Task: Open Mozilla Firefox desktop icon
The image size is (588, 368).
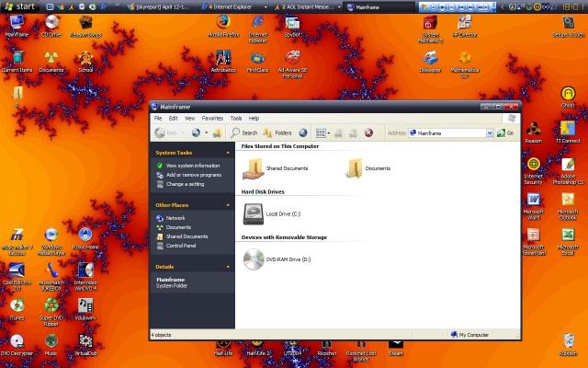Action: point(223,27)
